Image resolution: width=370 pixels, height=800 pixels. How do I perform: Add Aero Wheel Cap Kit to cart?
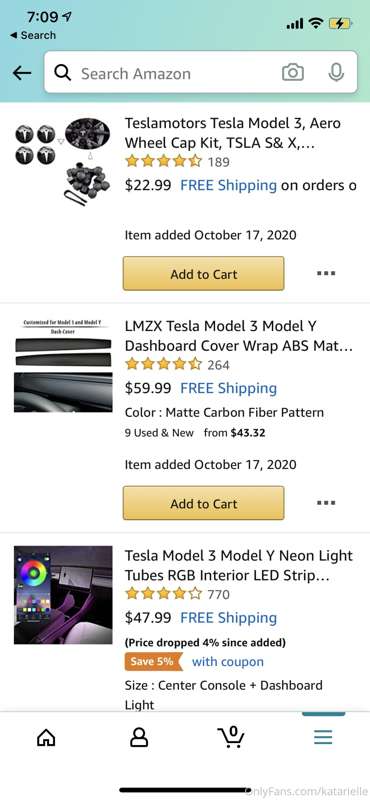click(204, 273)
